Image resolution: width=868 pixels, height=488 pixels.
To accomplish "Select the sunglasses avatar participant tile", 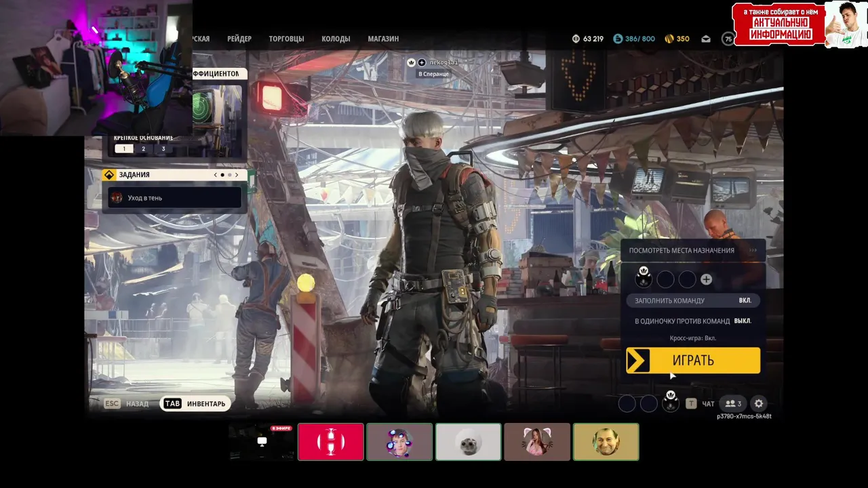I will [x=399, y=442].
